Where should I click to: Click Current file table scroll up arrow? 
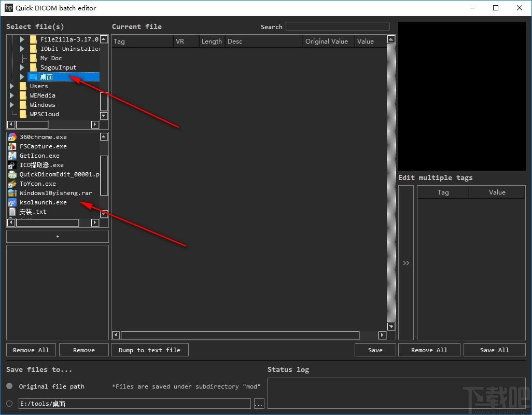(391, 39)
